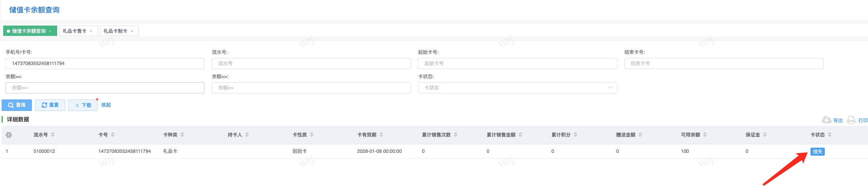Image resolution: width=868 pixels, height=190 pixels.
Task: Sort by 流水号 column arrows
Action: click(x=53, y=135)
